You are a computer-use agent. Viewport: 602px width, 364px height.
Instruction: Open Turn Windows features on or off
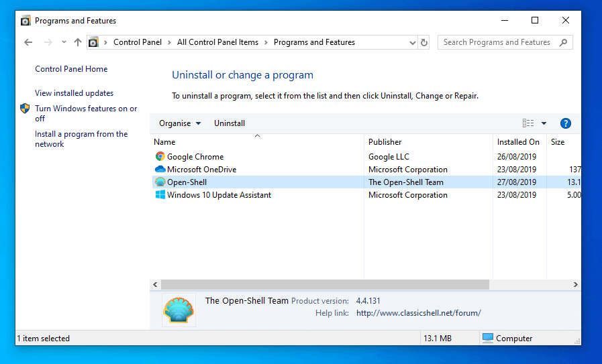pos(86,113)
